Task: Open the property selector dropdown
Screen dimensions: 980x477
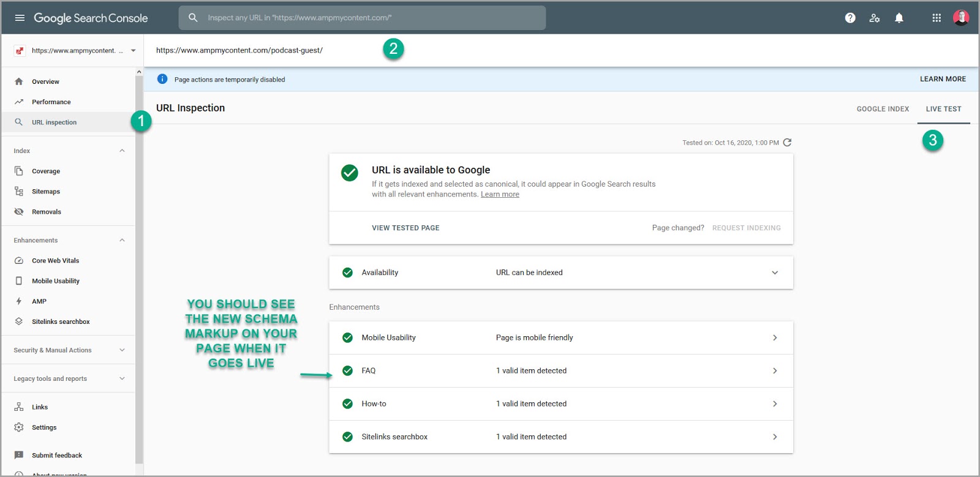Action: 133,51
